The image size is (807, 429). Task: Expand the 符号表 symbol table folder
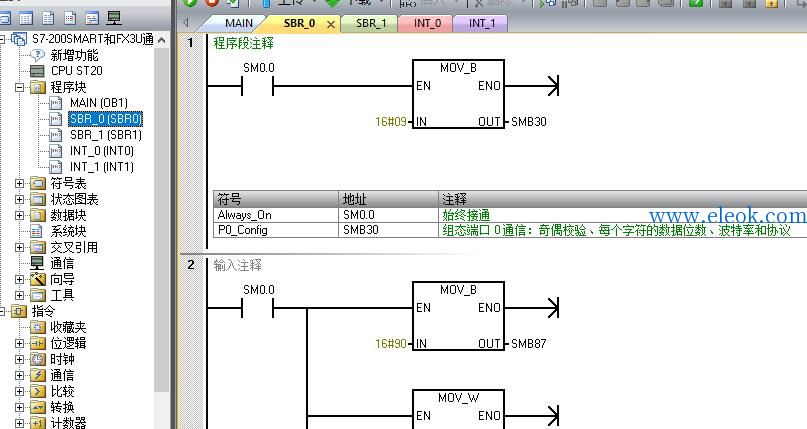point(20,183)
